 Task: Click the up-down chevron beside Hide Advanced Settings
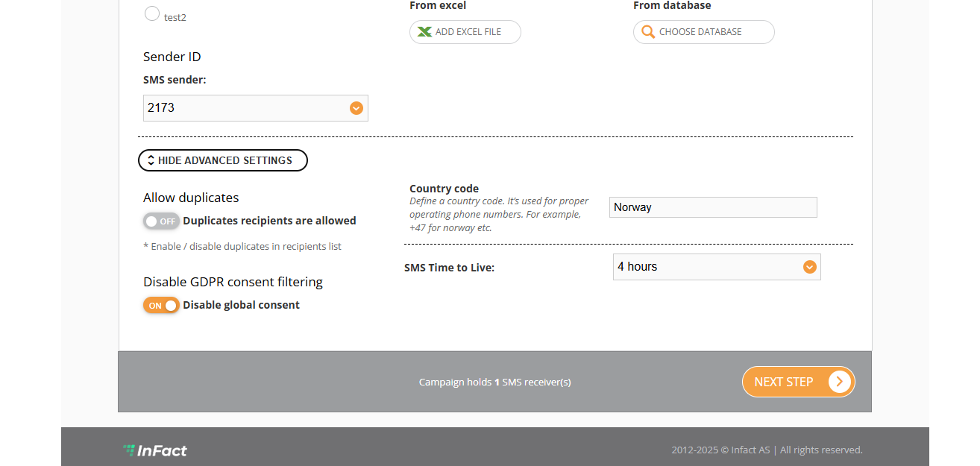(x=151, y=160)
